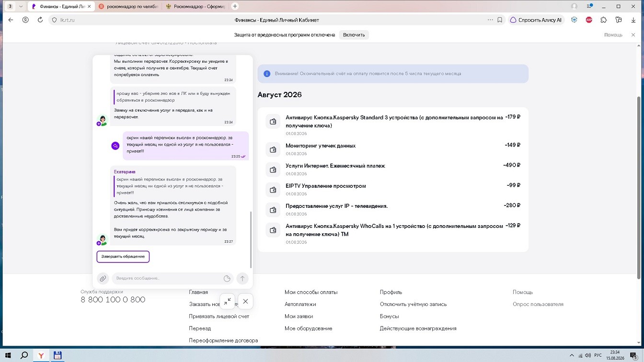This screenshot has height=362, width=644.
Task: Click the info icon in the attention banner
Action: (267, 74)
